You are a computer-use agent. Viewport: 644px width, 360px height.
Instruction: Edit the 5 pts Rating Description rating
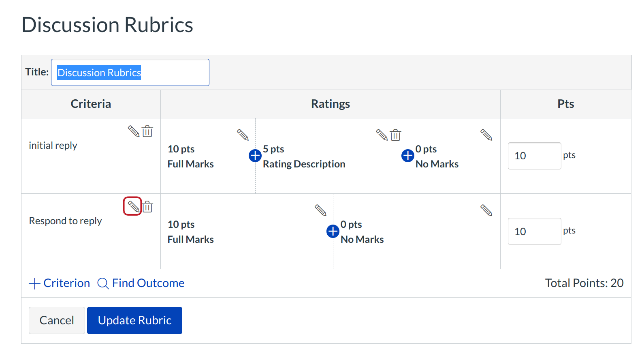point(382,135)
